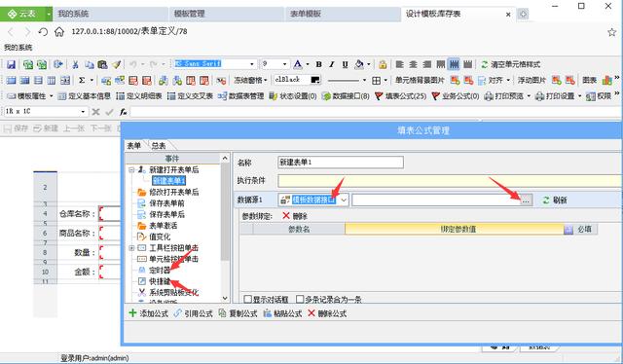Click 填表公式(25) toolbar button
The image size is (623, 364).
(401, 96)
